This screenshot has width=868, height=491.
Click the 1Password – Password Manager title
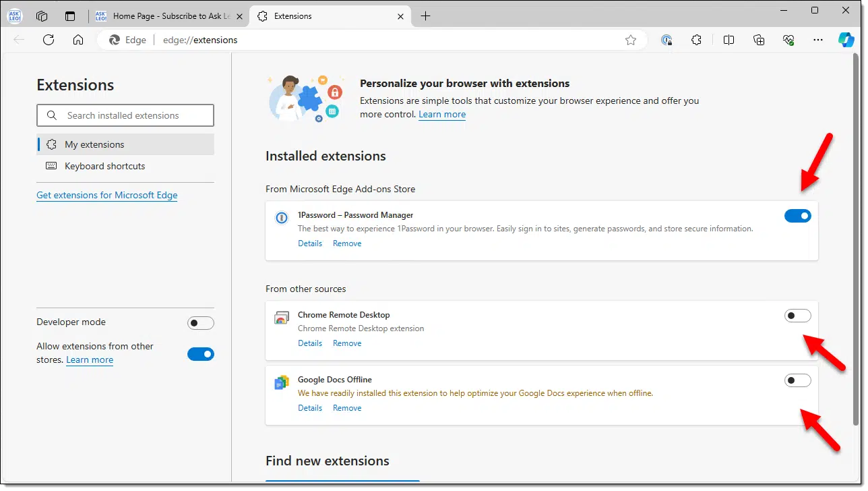coord(356,215)
